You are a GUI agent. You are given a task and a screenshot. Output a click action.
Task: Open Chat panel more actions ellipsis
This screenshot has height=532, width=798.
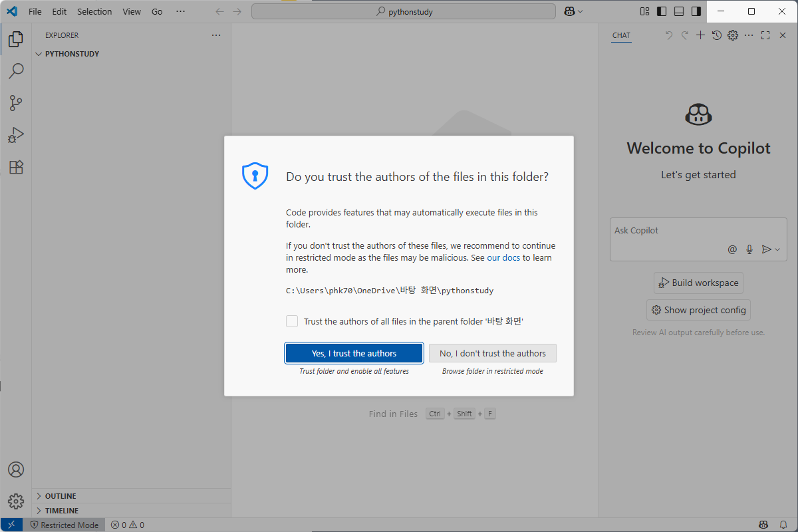tap(749, 35)
